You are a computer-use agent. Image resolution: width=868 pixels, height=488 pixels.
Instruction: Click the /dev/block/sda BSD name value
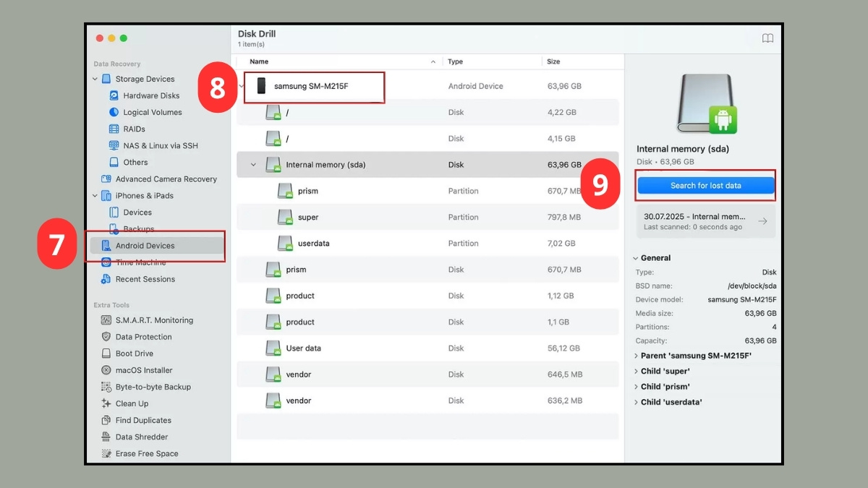(752, 286)
